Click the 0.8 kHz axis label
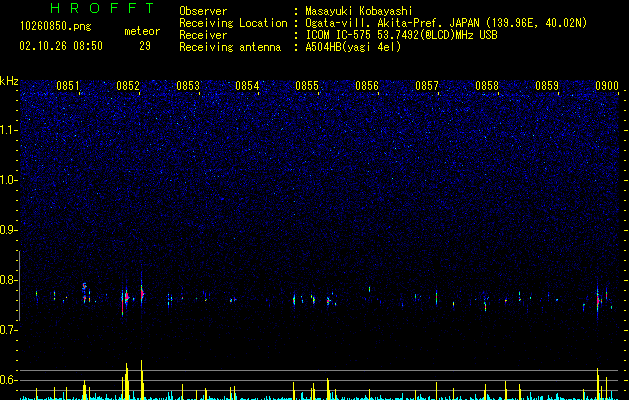This screenshot has width=629, height=400. (9, 280)
